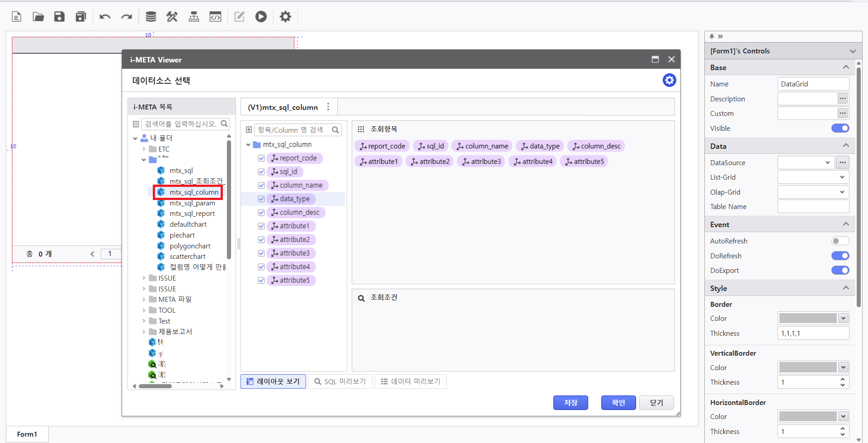
Task: Click the undo toolbar icon
Action: (105, 17)
